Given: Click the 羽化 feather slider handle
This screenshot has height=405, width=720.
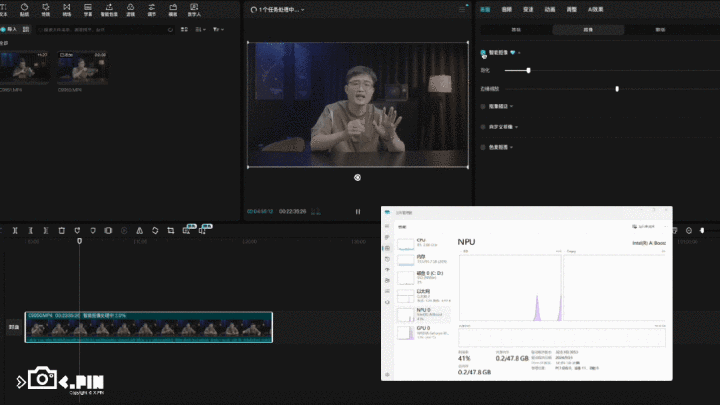Looking at the screenshot, I should tap(528, 70).
